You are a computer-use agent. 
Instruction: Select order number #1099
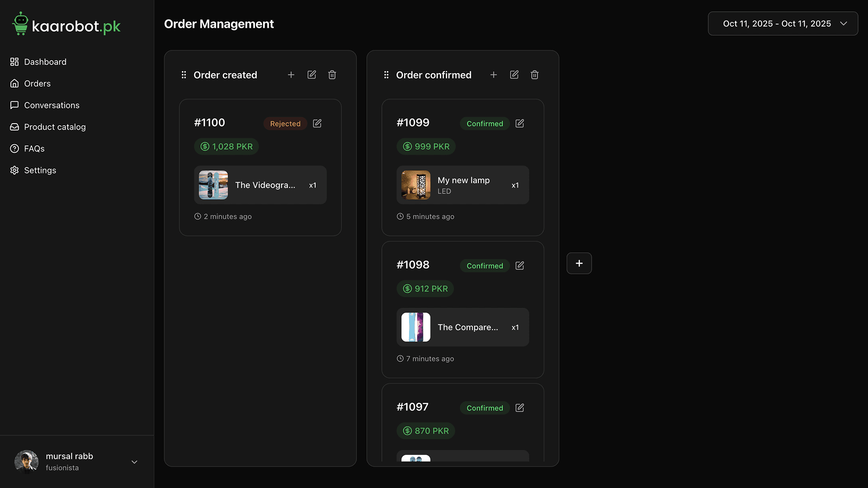[x=413, y=123]
